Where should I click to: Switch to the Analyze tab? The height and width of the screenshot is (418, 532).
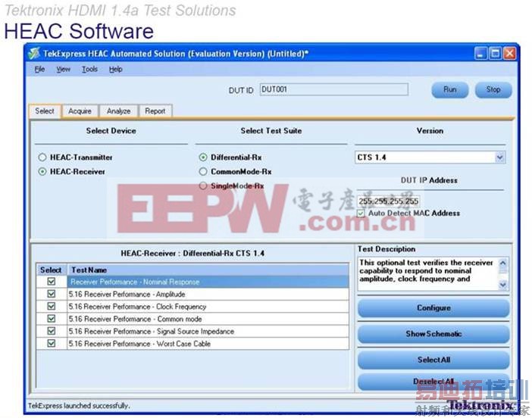click(x=119, y=111)
